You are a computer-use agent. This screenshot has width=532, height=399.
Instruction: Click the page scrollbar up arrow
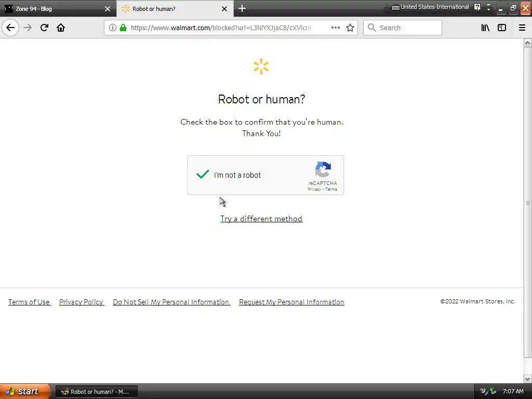(527, 43)
